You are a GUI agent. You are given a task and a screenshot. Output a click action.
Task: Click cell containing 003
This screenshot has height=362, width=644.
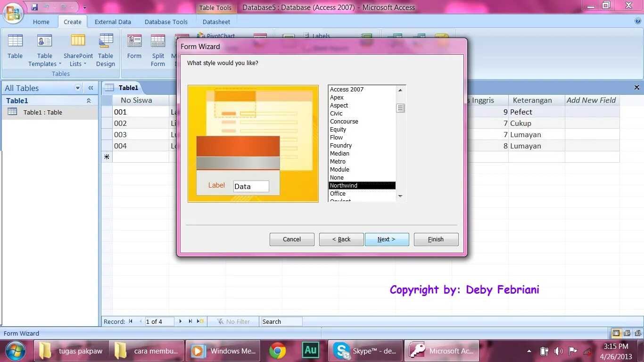pos(141,134)
